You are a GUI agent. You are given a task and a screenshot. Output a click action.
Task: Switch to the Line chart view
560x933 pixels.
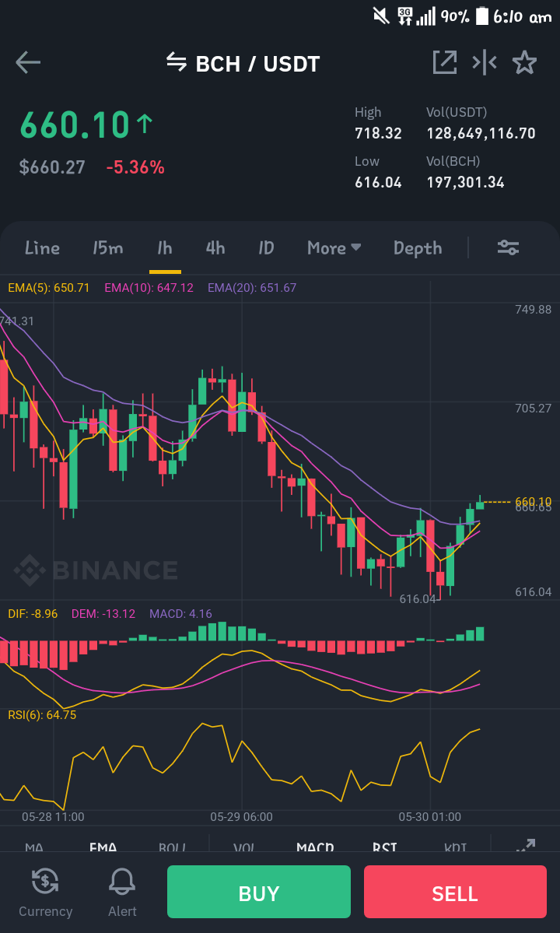[x=42, y=247]
